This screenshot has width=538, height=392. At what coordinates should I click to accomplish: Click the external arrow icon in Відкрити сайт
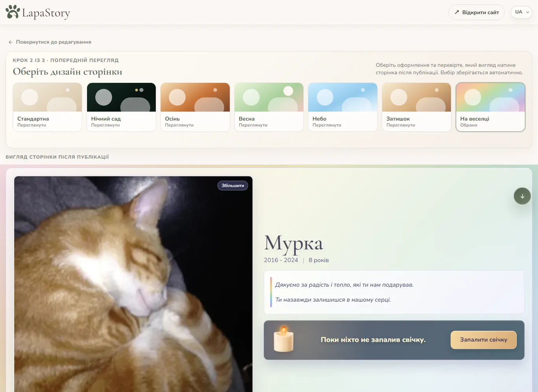(457, 13)
